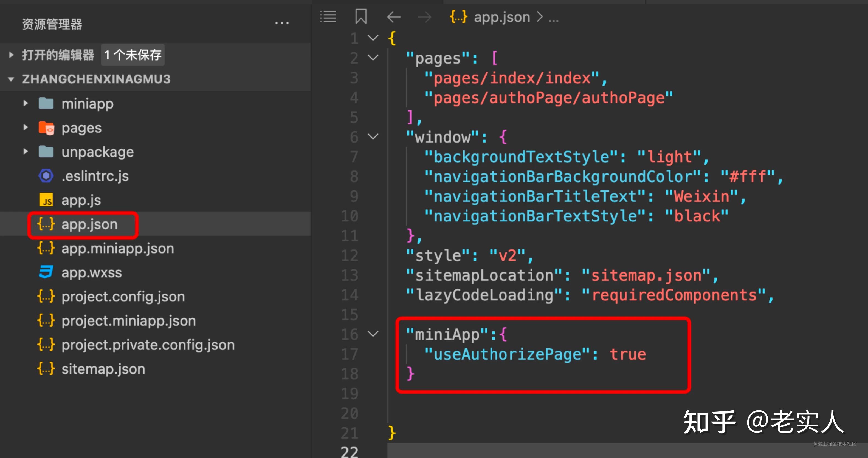Click the app.json breadcrumb label
The width and height of the screenshot is (868, 458).
pos(501,17)
